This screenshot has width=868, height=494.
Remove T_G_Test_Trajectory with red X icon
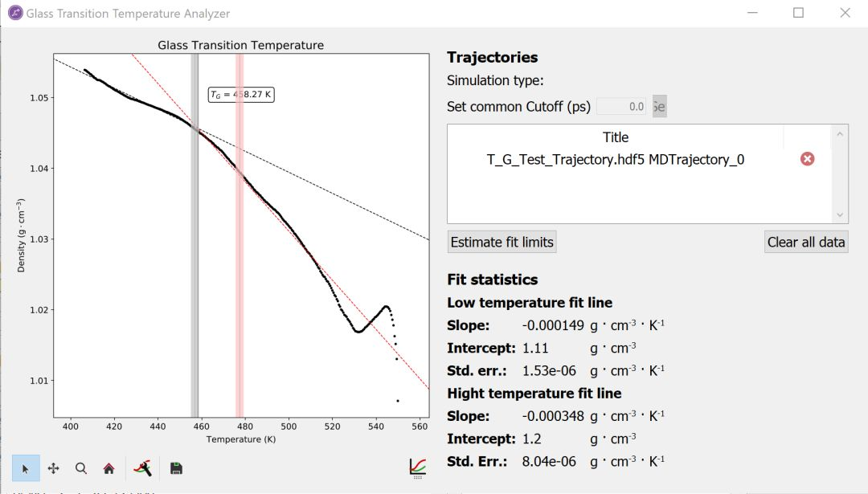pyautogui.click(x=807, y=159)
